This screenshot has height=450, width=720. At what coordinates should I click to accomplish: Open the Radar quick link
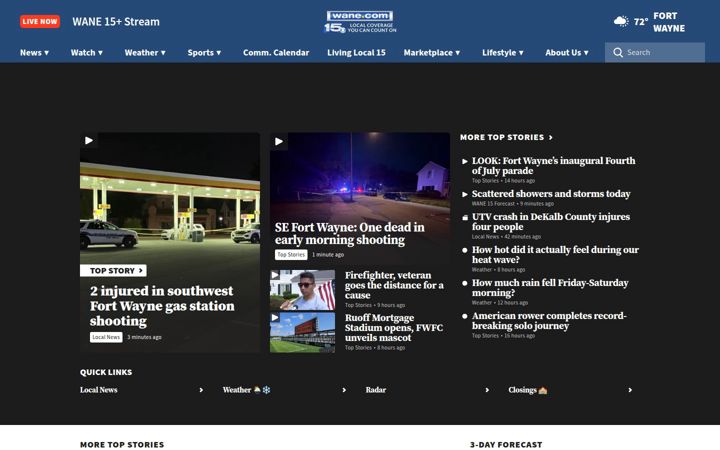click(376, 390)
